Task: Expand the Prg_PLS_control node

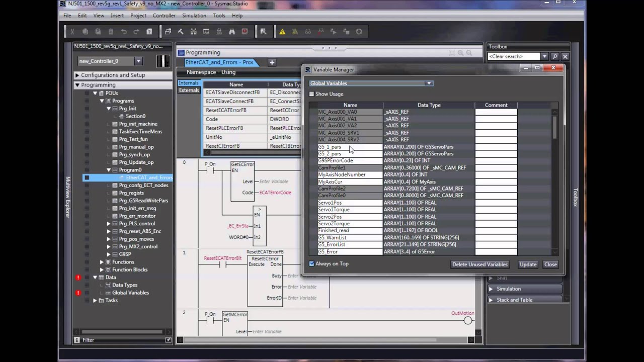Action: coord(108,224)
